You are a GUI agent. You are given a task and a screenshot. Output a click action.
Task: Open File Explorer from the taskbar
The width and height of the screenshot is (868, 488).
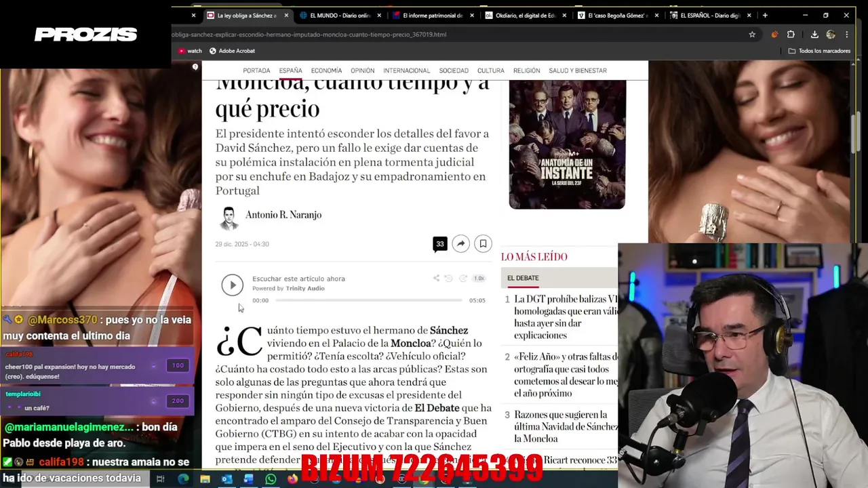[x=205, y=479]
